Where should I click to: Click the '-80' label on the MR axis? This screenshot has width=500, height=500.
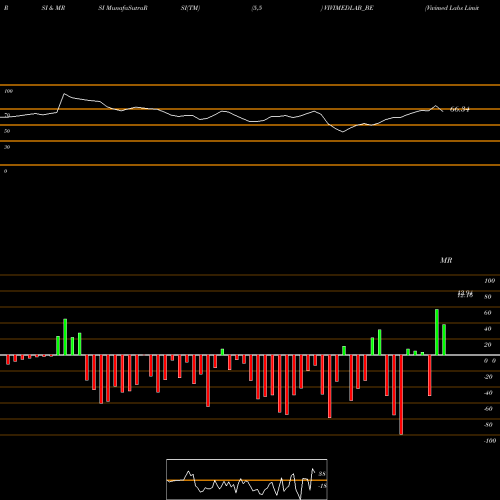(488, 425)
